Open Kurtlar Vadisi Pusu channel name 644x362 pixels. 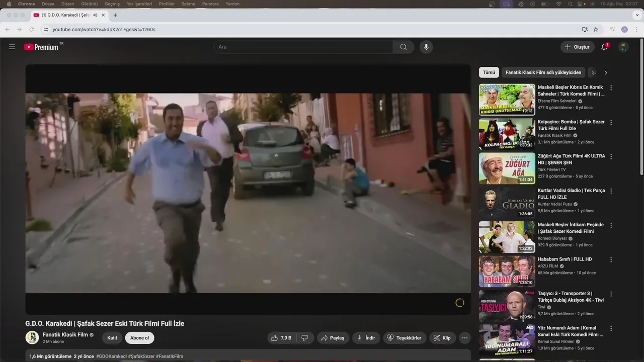(555, 204)
